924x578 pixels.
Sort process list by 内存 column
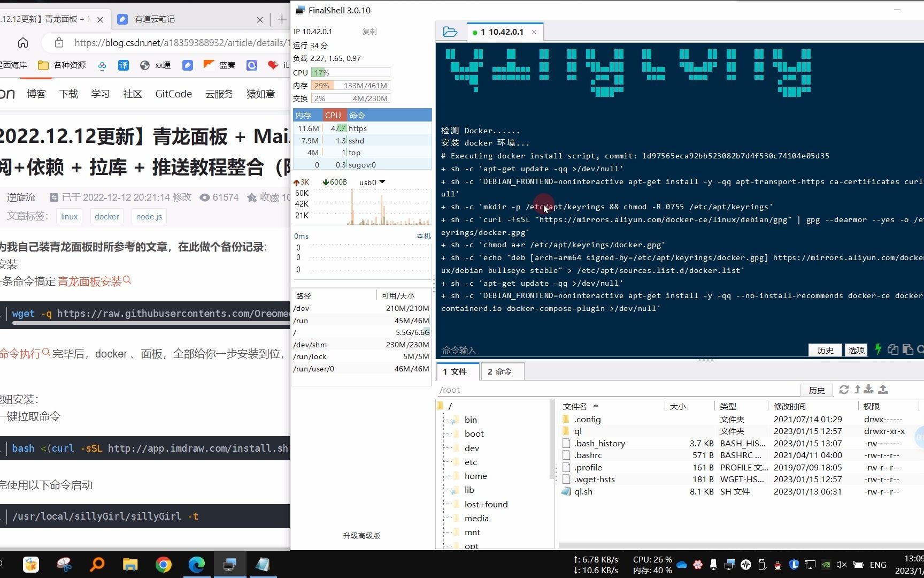pos(307,115)
